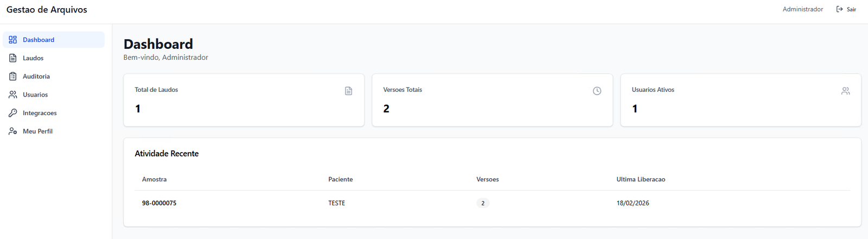Click the Meu Perfil user-settings icon
Image resolution: width=868 pixels, height=239 pixels.
click(13, 131)
